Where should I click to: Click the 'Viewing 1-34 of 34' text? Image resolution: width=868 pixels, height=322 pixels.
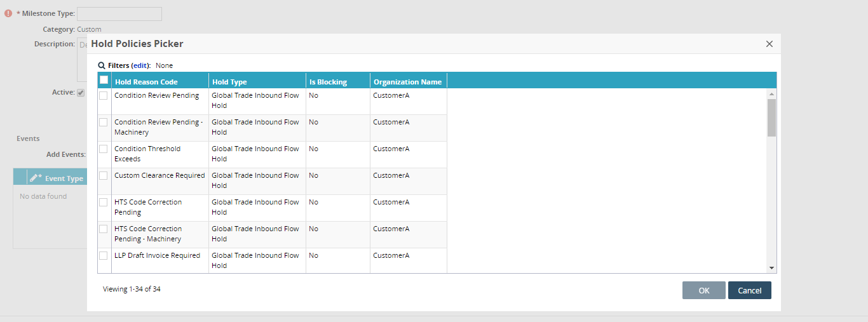pyautogui.click(x=132, y=289)
